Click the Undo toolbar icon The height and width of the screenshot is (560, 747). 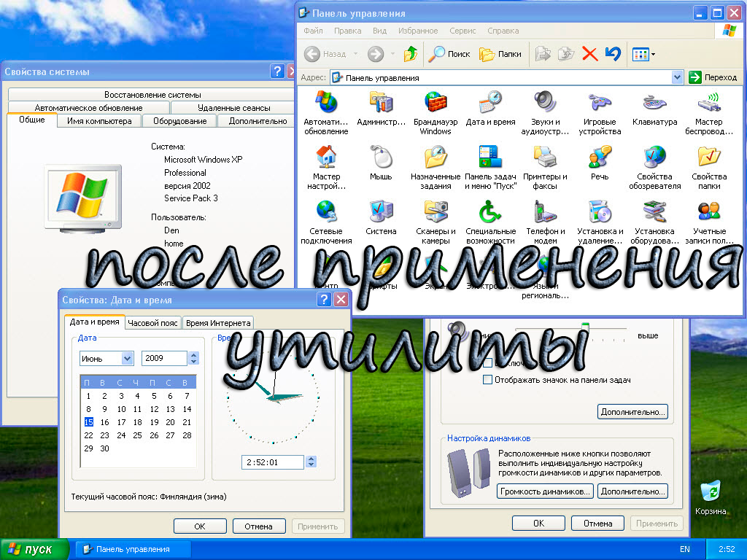point(613,54)
